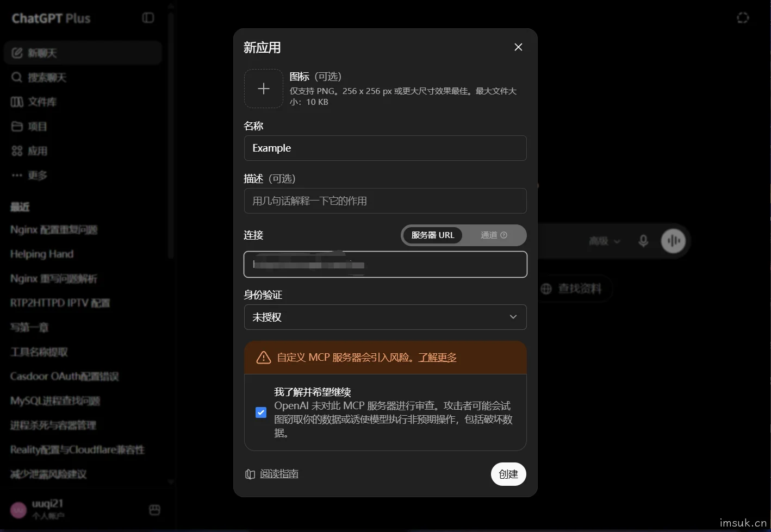
Task: Select 搜索聊天 in the sidebar
Action: click(x=83, y=77)
